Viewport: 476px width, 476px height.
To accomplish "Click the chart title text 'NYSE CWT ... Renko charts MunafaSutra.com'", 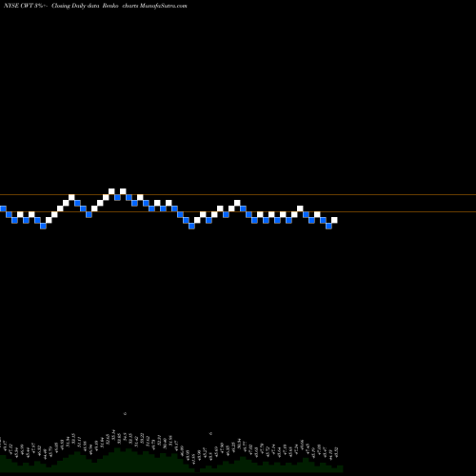I will [x=95, y=6].
